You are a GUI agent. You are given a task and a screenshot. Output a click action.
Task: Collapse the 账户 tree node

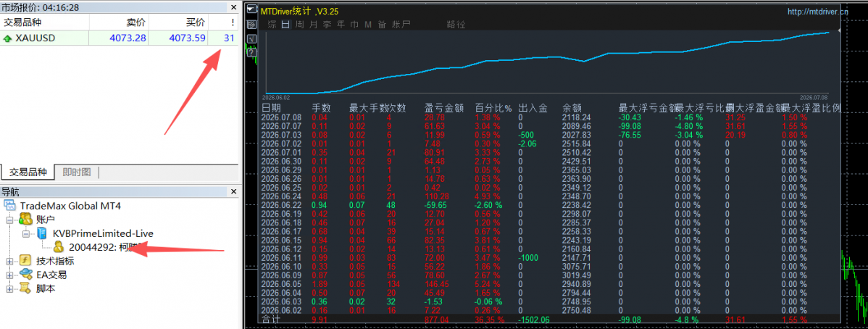pyautogui.click(x=9, y=220)
